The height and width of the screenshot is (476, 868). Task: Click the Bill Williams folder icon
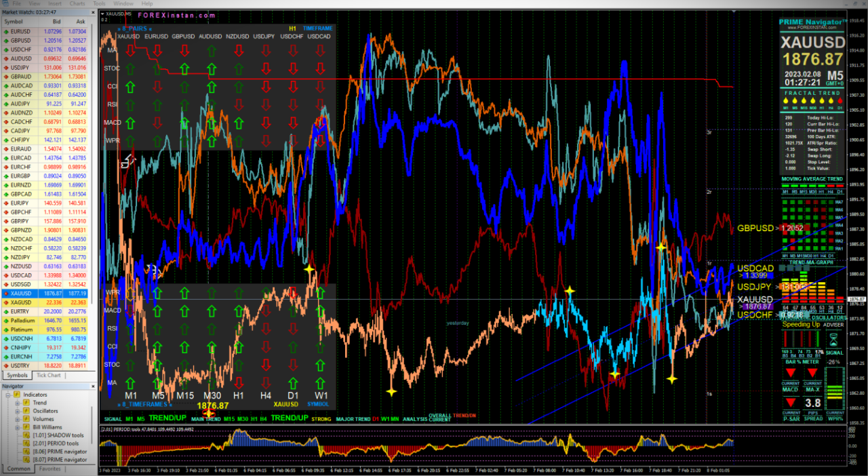(26, 427)
